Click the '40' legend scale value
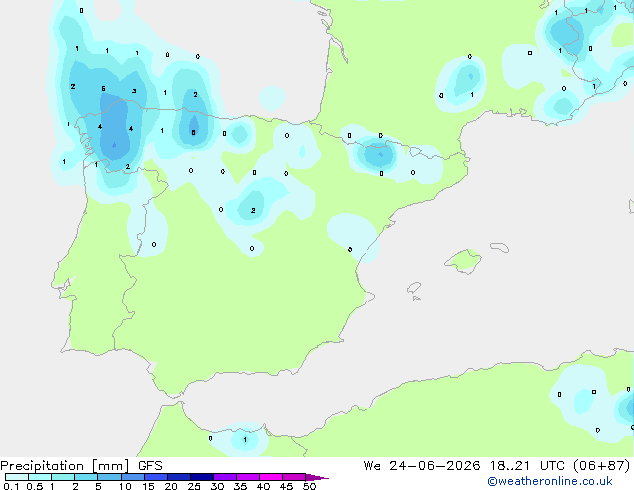 click(x=263, y=486)
